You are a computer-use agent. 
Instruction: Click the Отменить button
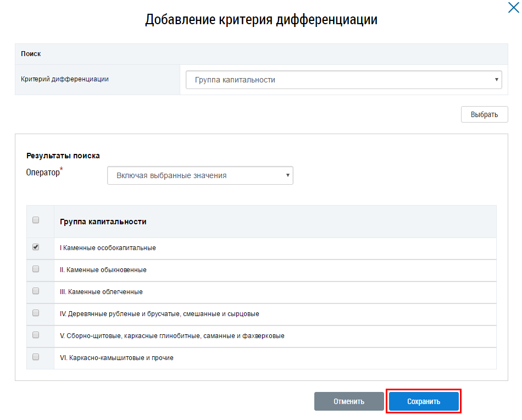tap(349, 401)
